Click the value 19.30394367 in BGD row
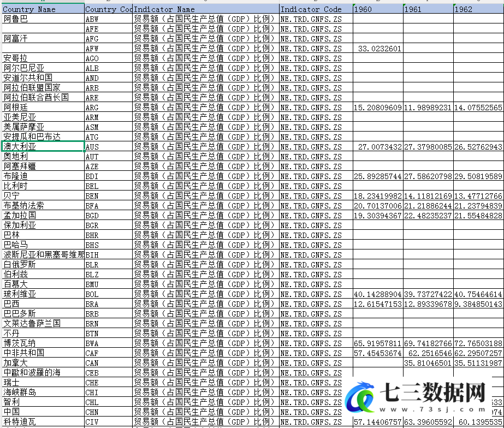Image resolution: width=504 pixels, height=428 pixels. pos(378,216)
